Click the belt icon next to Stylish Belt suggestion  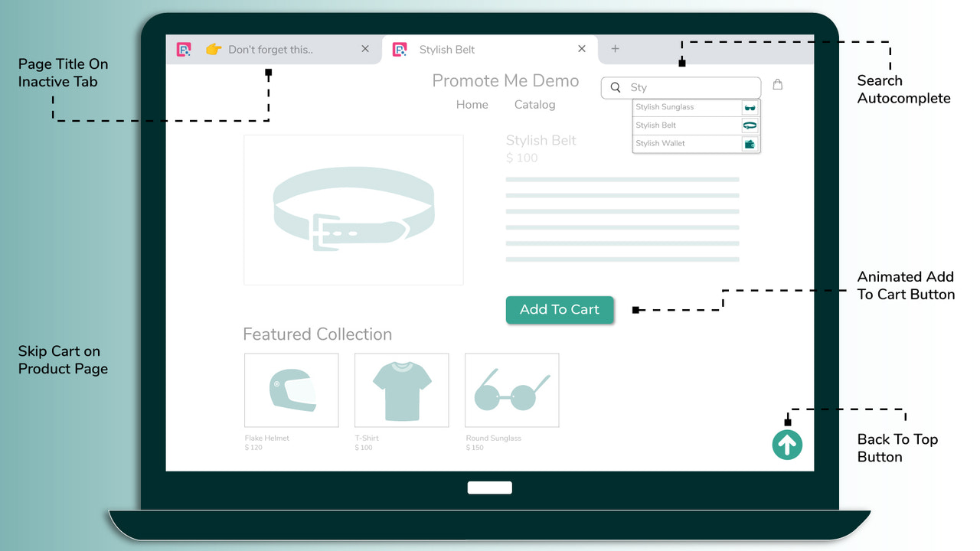click(x=750, y=125)
